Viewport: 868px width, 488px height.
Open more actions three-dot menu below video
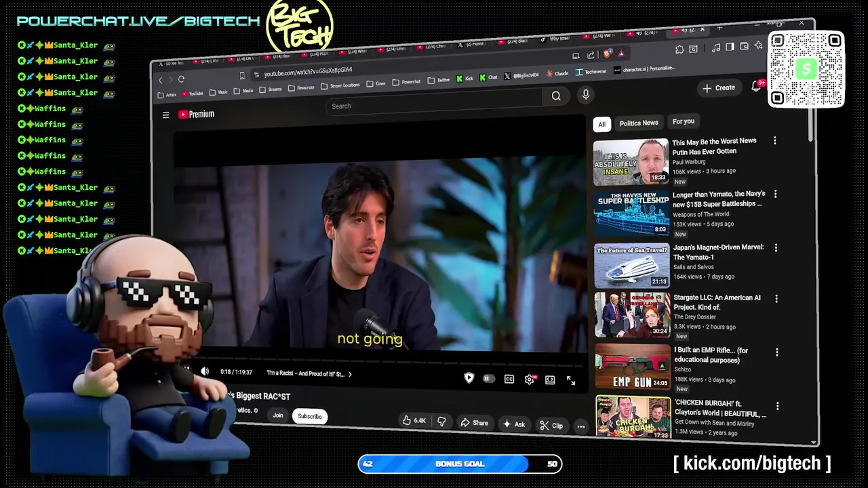pos(581,426)
